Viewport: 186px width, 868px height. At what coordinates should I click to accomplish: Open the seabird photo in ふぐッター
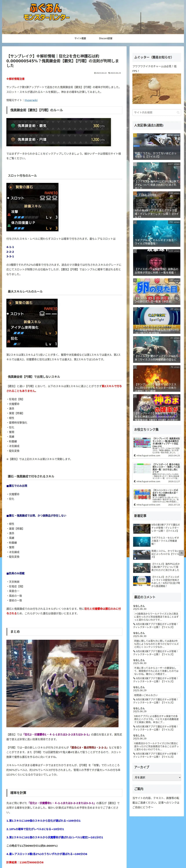(157, 89)
